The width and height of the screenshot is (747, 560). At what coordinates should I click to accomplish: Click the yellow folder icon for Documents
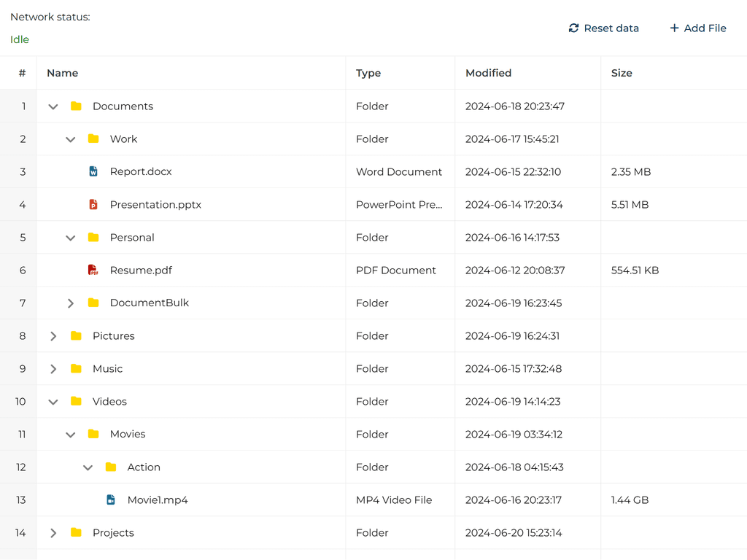click(x=76, y=106)
